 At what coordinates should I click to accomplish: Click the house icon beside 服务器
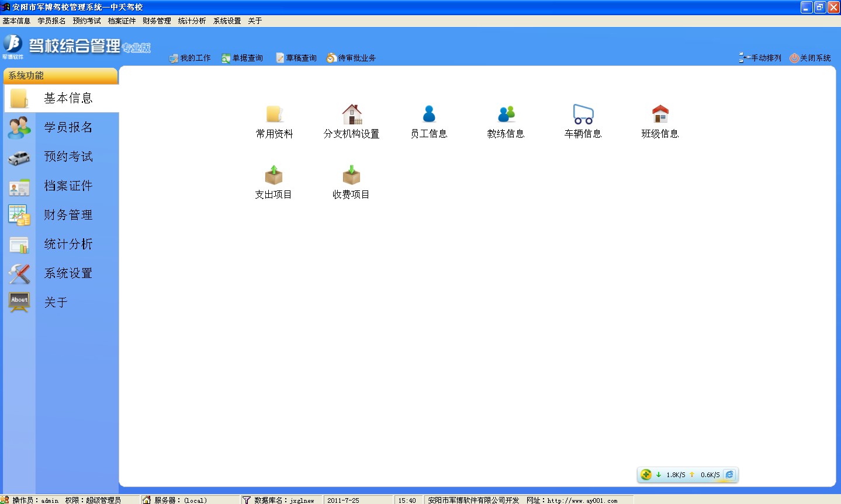(147, 500)
